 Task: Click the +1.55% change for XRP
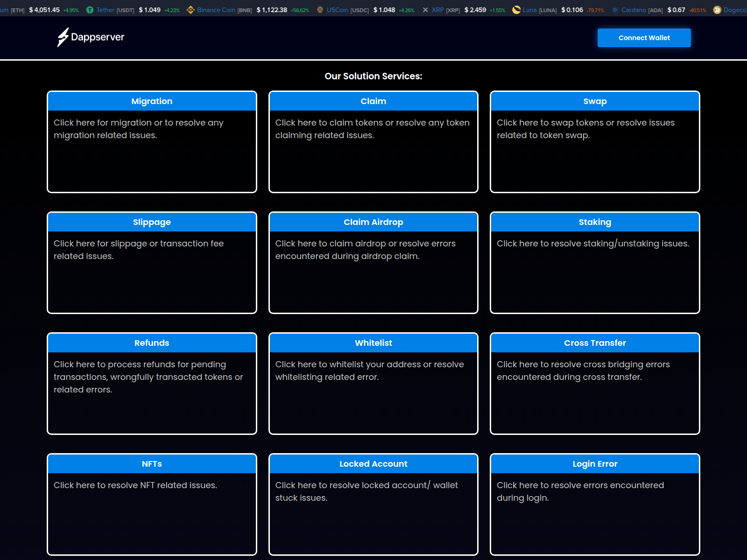pos(497,10)
